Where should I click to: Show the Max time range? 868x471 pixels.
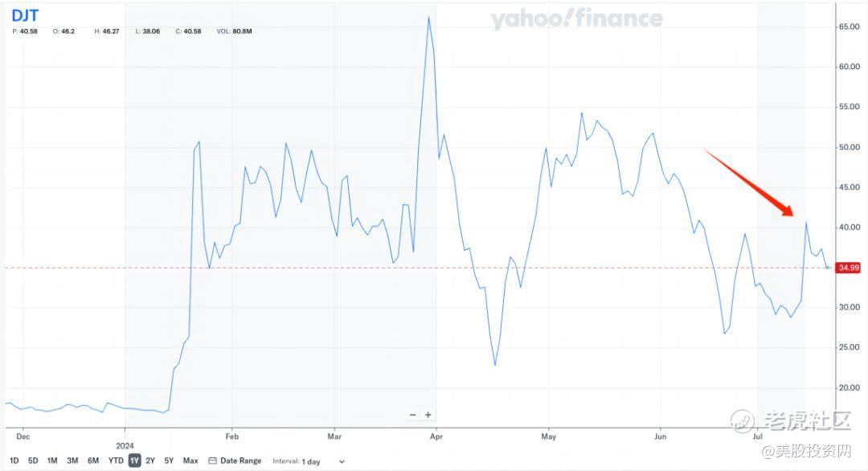pos(190,461)
